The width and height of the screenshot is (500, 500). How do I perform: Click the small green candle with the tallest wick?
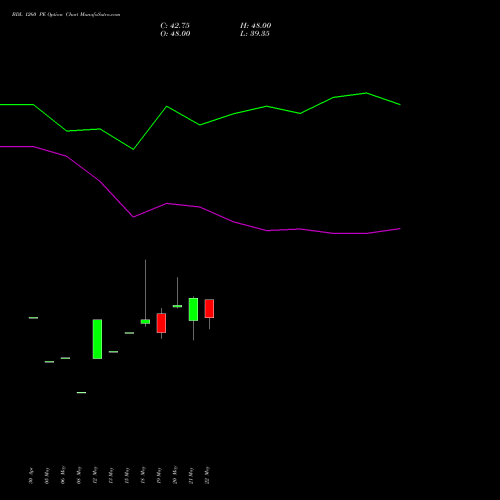[x=145, y=322]
